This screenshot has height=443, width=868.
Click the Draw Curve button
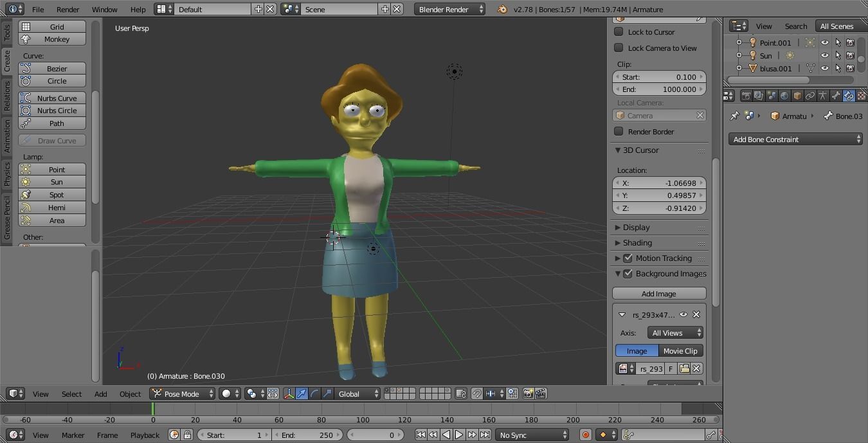pyautogui.click(x=51, y=140)
